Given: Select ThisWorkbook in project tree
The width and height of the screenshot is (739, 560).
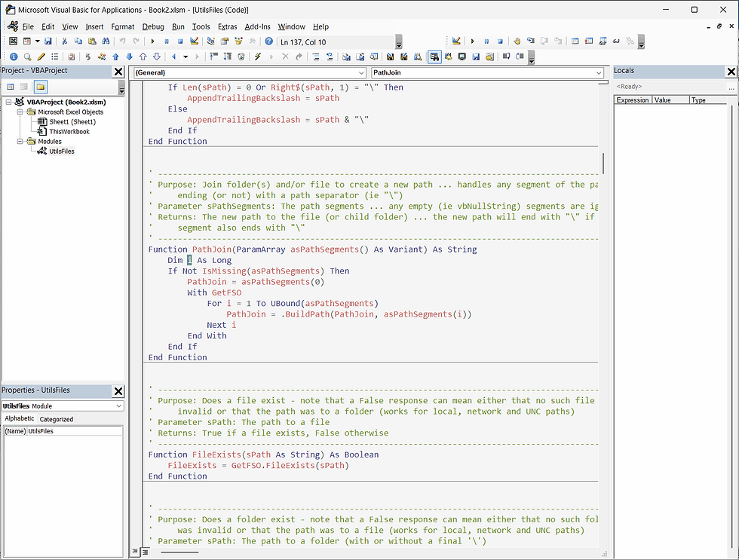Looking at the screenshot, I should coord(69,131).
